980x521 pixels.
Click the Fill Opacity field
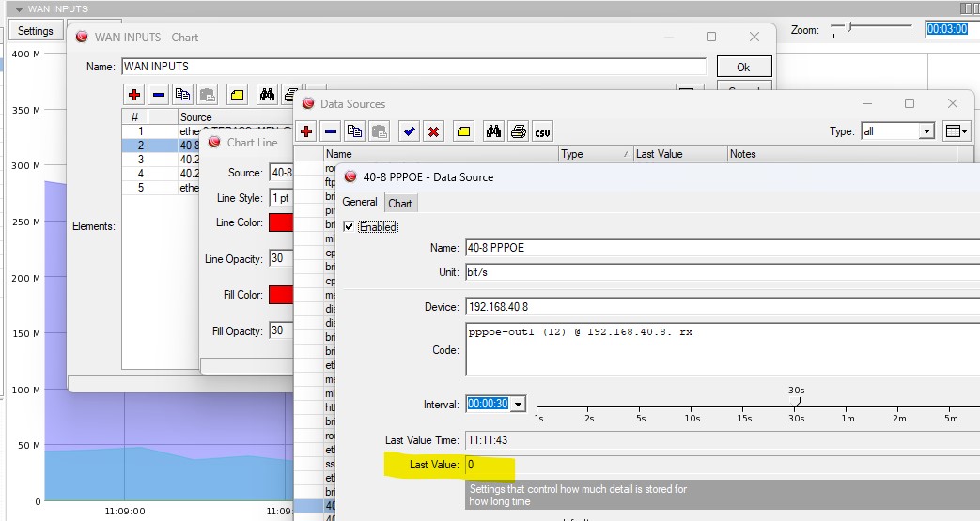pyautogui.click(x=281, y=330)
